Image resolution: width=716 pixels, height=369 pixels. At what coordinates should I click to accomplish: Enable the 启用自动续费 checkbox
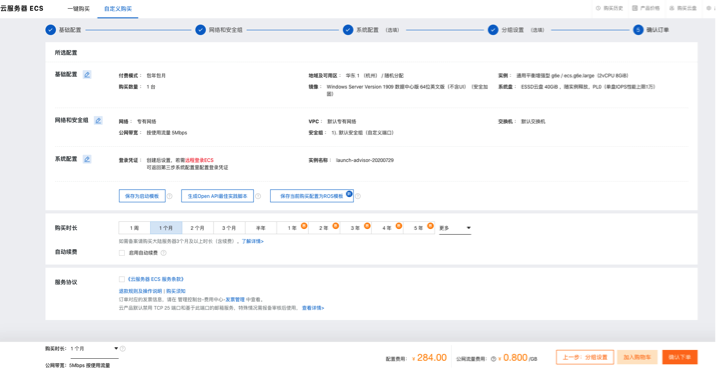pyautogui.click(x=121, y=253)
